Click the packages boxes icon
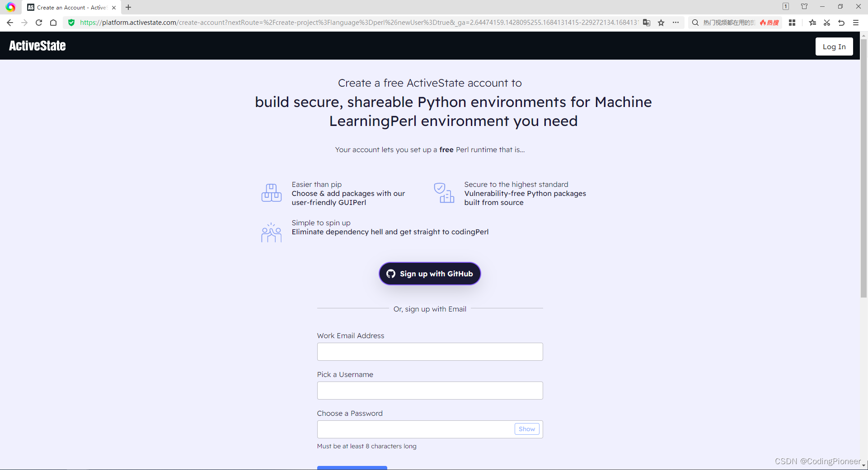 tap(272, 193)
